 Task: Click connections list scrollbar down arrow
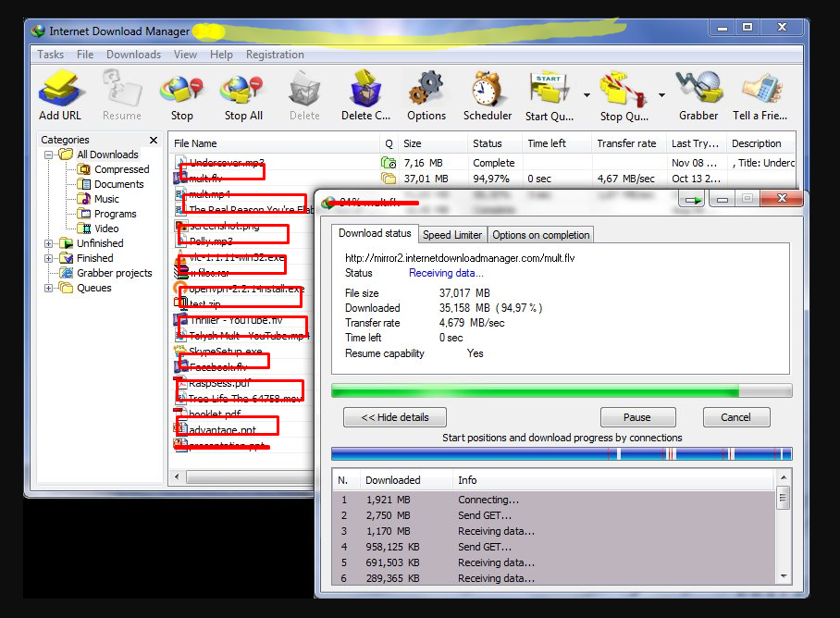point(784,576)
